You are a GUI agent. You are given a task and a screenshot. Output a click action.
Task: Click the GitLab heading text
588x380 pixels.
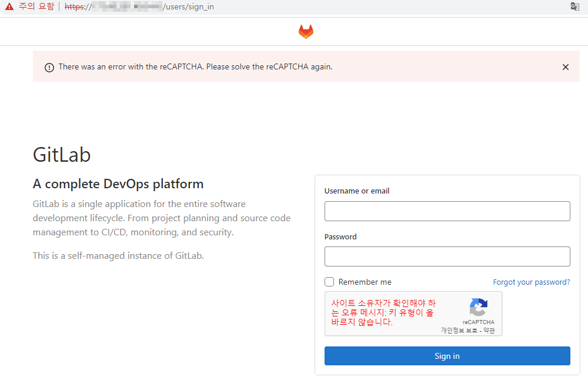[62, 155]
